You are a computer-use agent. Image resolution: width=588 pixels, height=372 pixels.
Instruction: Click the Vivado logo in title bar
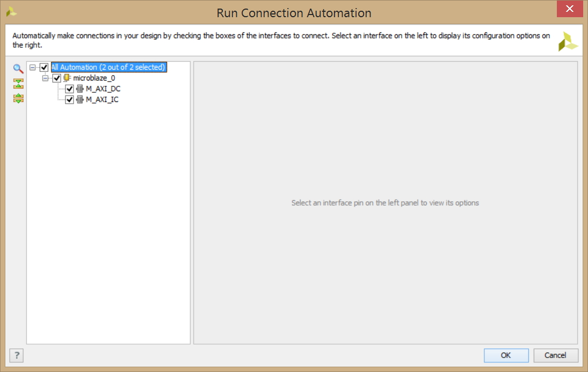click(11, 12)
